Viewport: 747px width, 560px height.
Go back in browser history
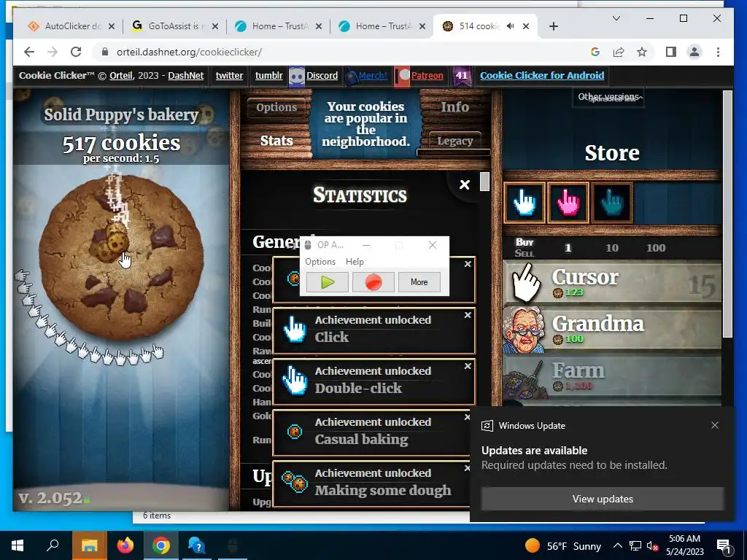pos(29,52)
